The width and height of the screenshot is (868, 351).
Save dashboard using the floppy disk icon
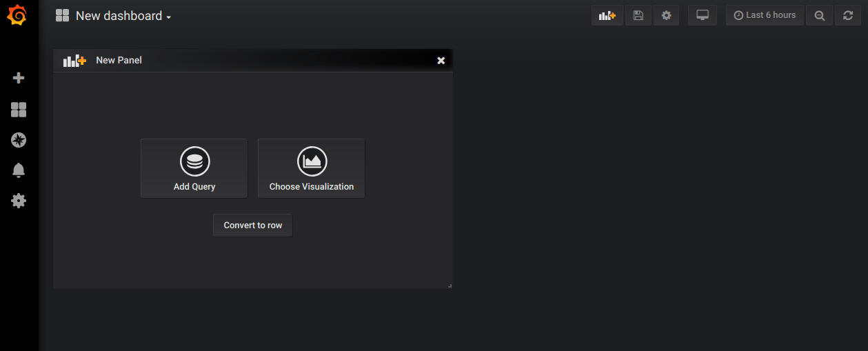638,15
